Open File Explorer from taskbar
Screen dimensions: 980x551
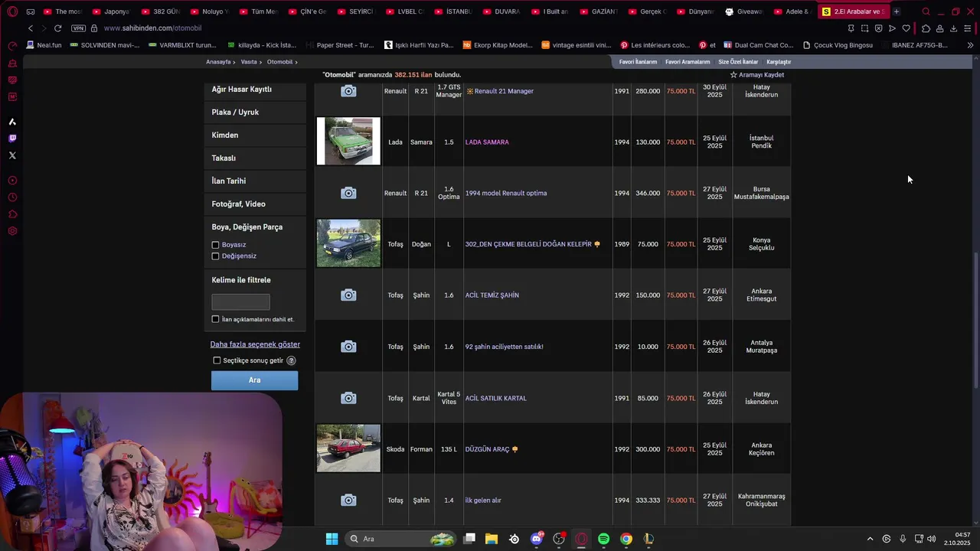coord(492,539)
